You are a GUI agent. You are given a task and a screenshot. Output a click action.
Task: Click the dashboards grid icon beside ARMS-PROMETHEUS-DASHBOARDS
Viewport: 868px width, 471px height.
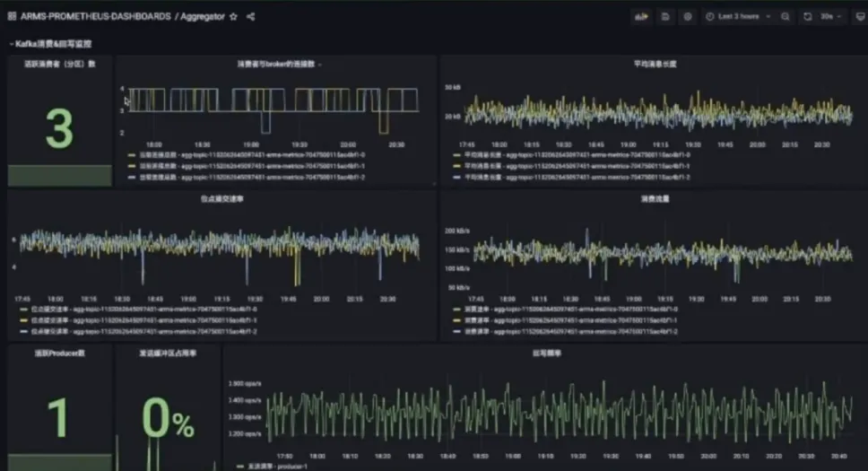(x=12, y=17)
